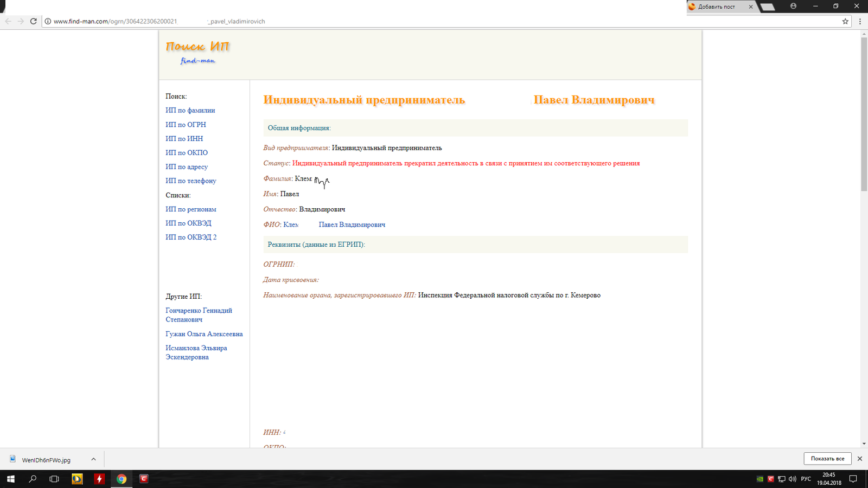Open Chrome profile avatar icon
This screenshot has width=868, height=488.
(x=793, y=6)
